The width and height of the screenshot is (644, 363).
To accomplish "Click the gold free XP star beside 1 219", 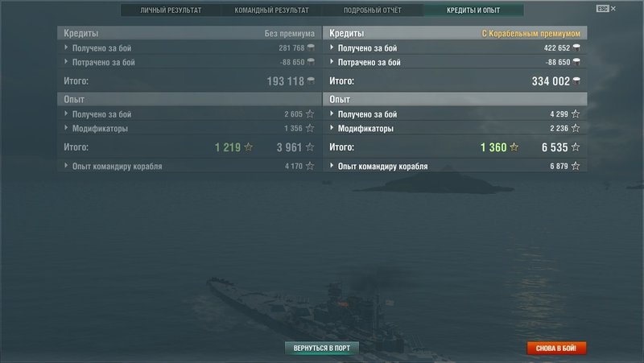I will (x=249, y=147).
